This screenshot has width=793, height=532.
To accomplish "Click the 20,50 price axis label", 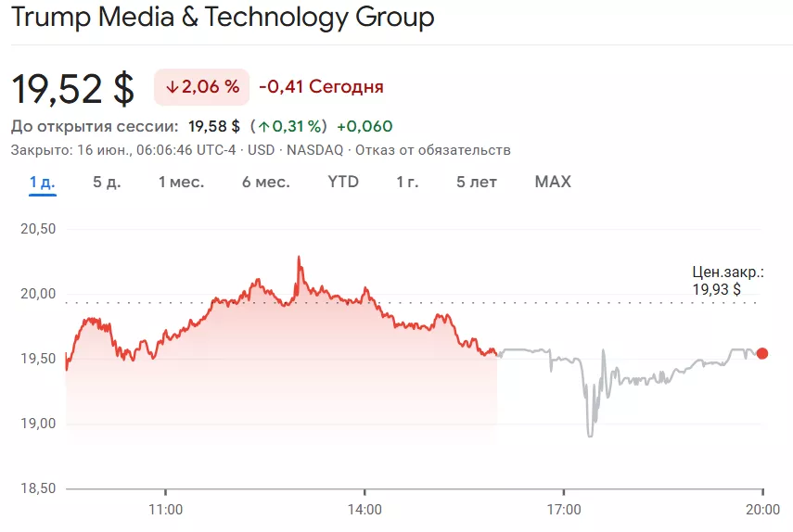I will pos(38,229).
